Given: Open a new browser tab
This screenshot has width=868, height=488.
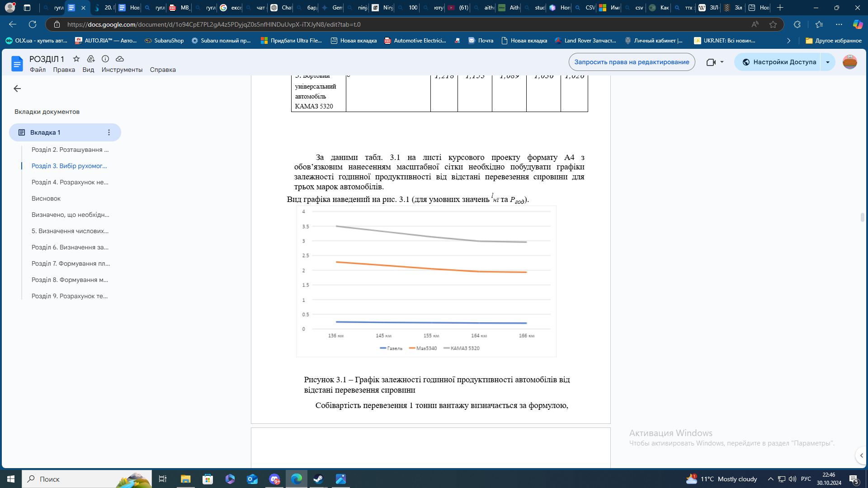Looking at the screenshot, I should tap(780, 8).
